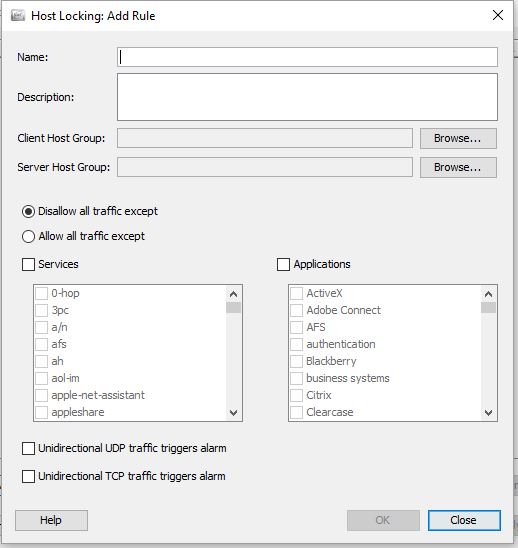Image resolution: width=518 pixels, height=548 pixels.
Task: Select Disallow all traffic except
Action: tap(28, 211)
